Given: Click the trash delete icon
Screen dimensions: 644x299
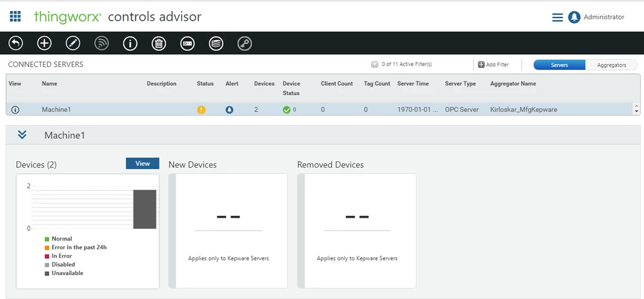Looking at the screenshot, I should coord(159,43).
